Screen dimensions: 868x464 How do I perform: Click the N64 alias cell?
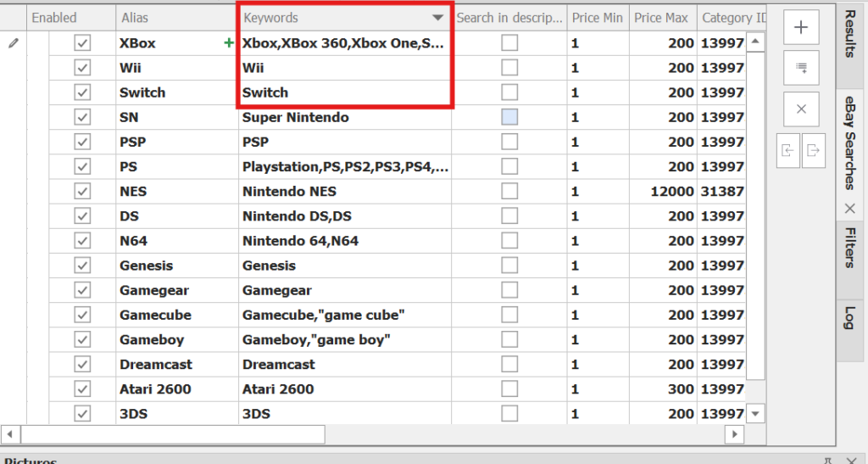pyautogui.click(x=177, y=241)
